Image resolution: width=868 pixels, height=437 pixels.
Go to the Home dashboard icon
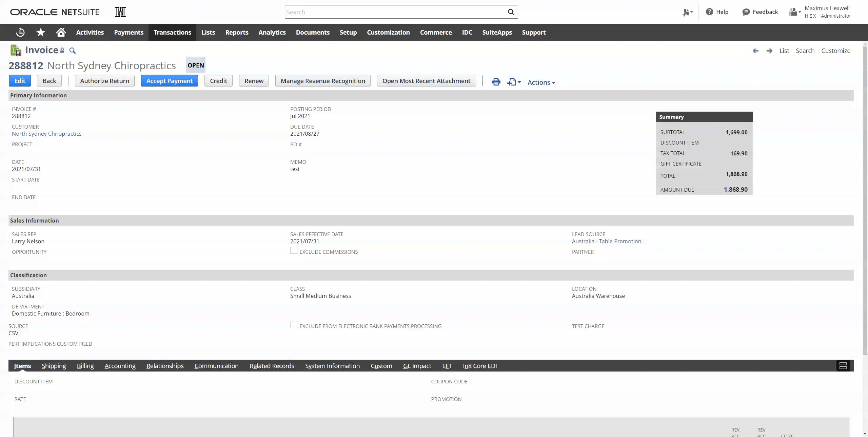pyautogui.click(x=61, y=32)
